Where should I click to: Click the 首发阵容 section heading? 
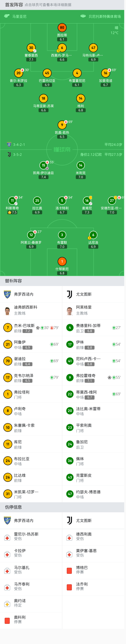14,5
